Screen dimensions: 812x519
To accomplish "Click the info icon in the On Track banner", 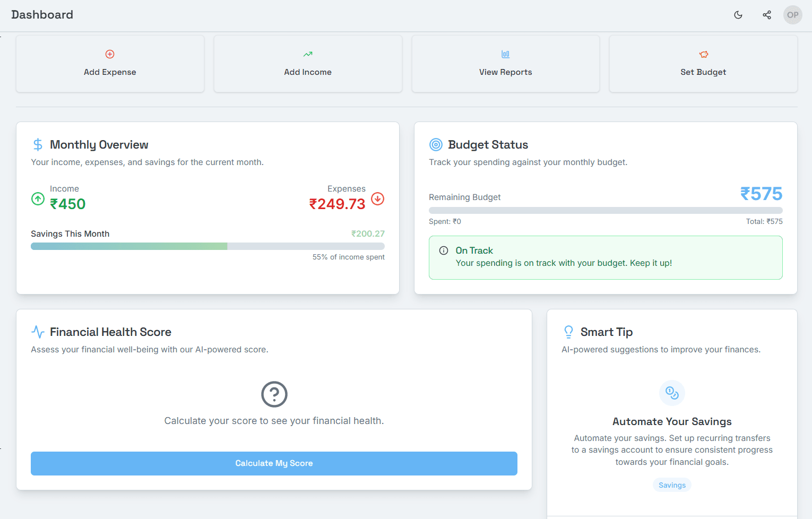I will point(444,250).
